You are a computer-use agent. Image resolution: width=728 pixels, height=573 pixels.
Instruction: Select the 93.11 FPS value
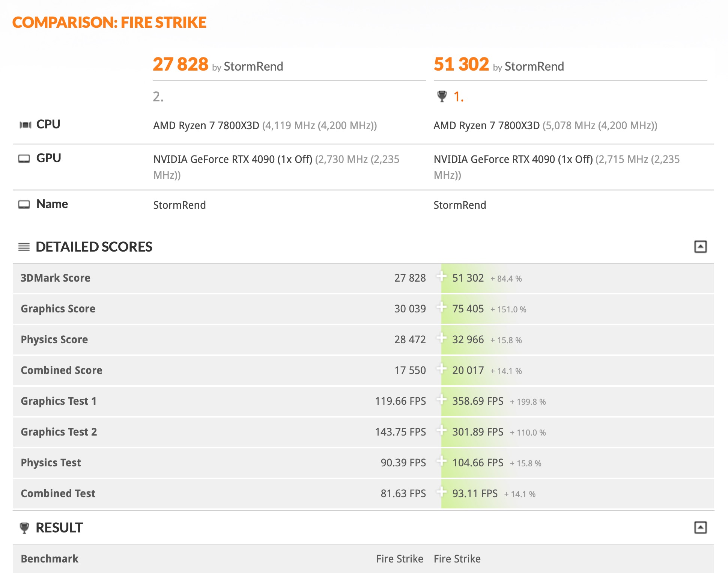click(475, 493)
